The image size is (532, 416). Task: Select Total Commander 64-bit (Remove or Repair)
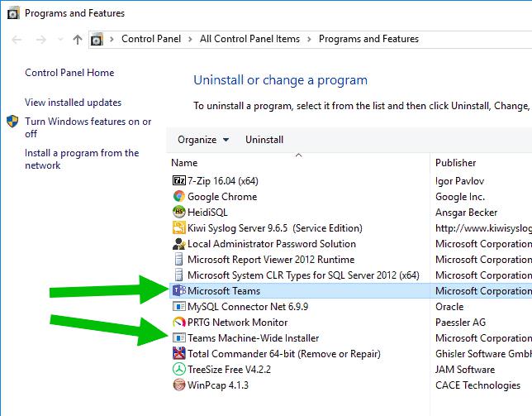tap(284, 354)
